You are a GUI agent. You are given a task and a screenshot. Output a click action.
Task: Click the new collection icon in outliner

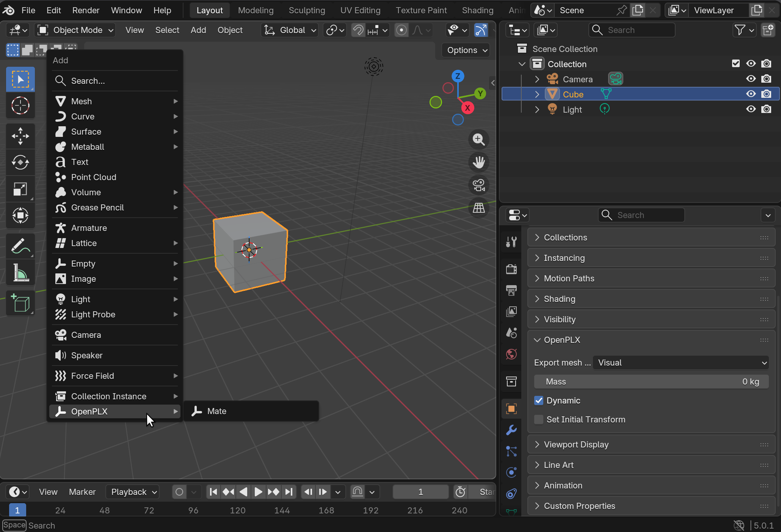[768, 30]
